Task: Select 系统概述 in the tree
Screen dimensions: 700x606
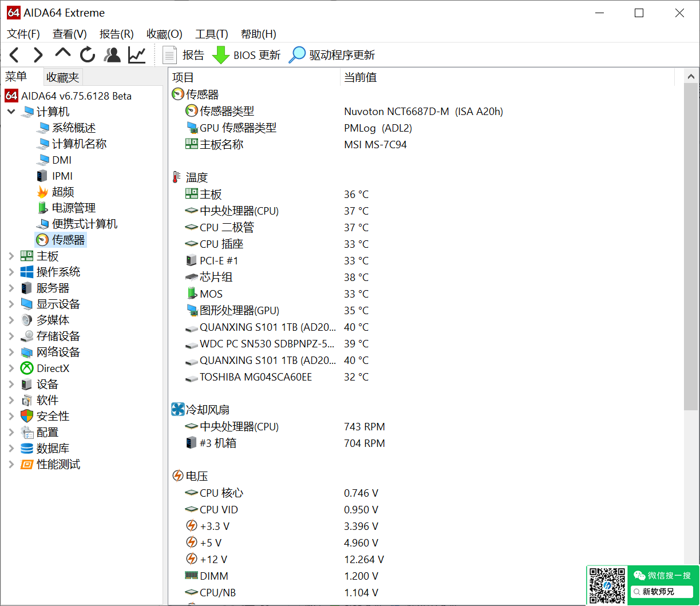Action: coord(73,128)
